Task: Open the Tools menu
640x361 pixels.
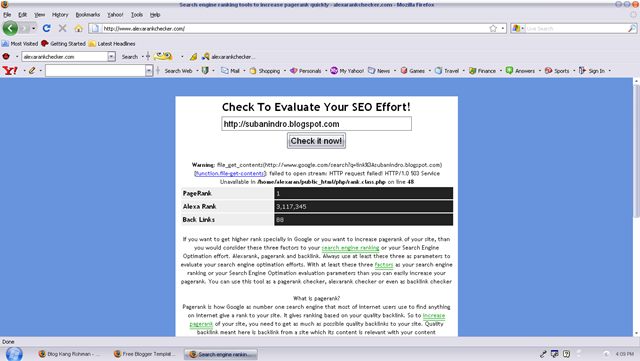Action: (137, 15)
